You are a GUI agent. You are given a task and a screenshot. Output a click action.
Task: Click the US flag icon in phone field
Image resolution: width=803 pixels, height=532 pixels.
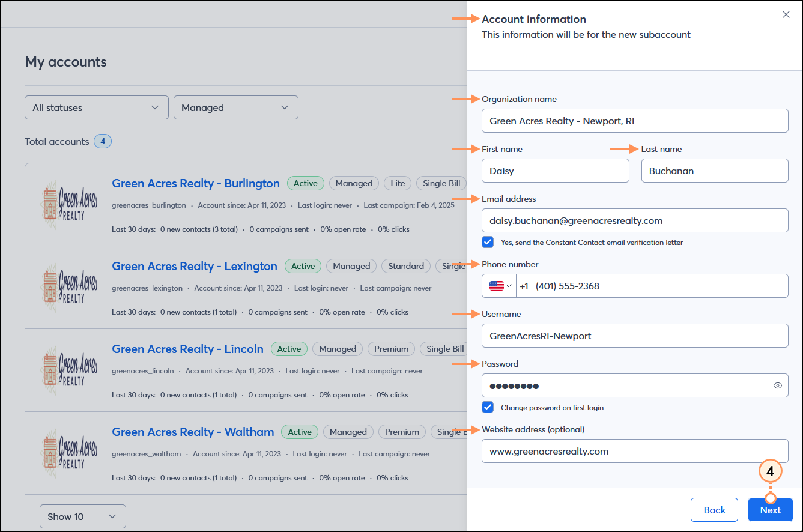coord(495,286)
